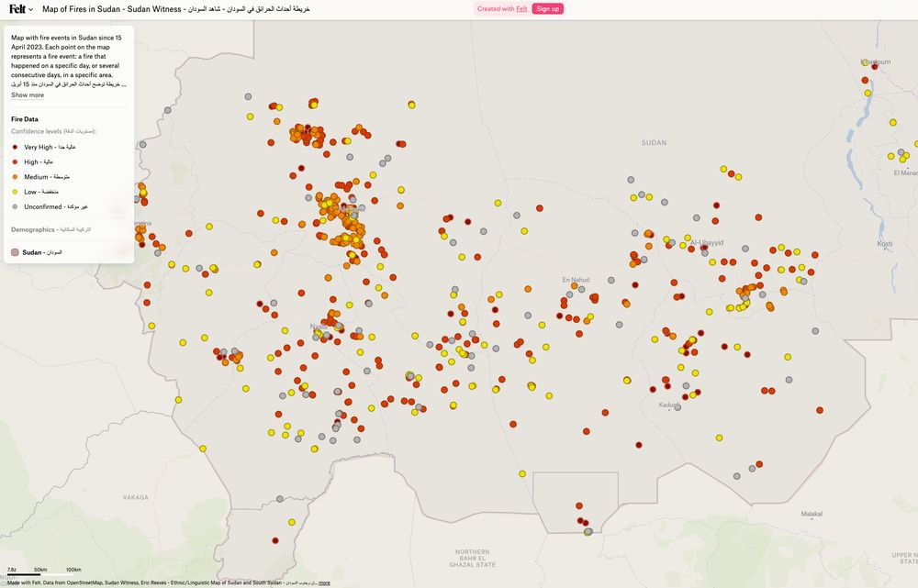Open the 'more' attribution link
Image resolution: width=918 pixels, height=588 pixels.
coord(324,582)
